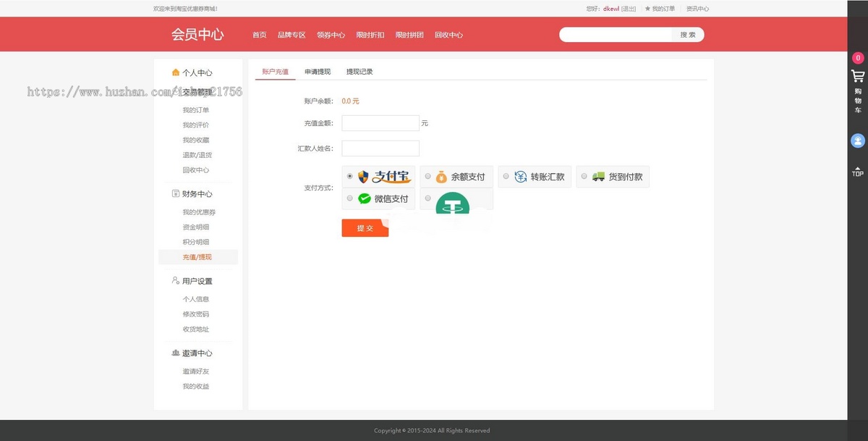
Task: Click the account balance value 0.0 元
Action: point(350,101)
